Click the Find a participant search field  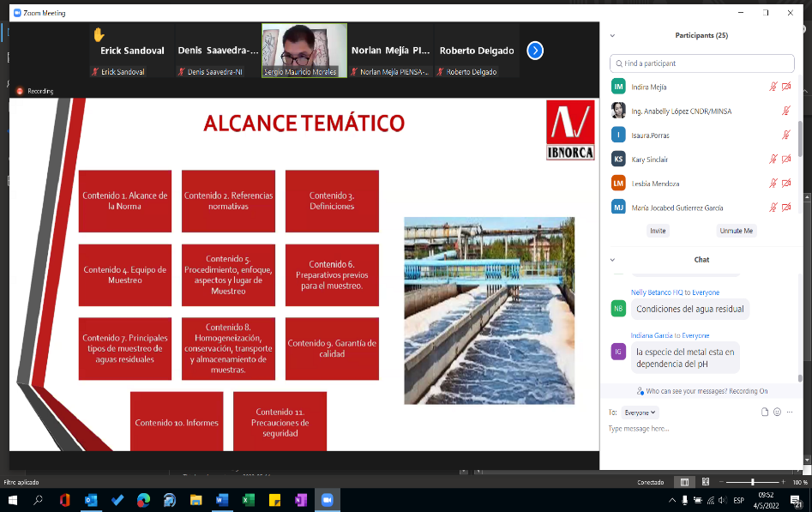(x=701, y=63)
